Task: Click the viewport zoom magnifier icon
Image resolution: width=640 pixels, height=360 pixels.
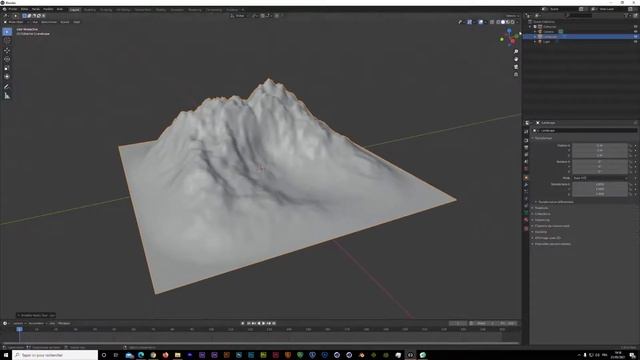Action: tap(516, 51)
